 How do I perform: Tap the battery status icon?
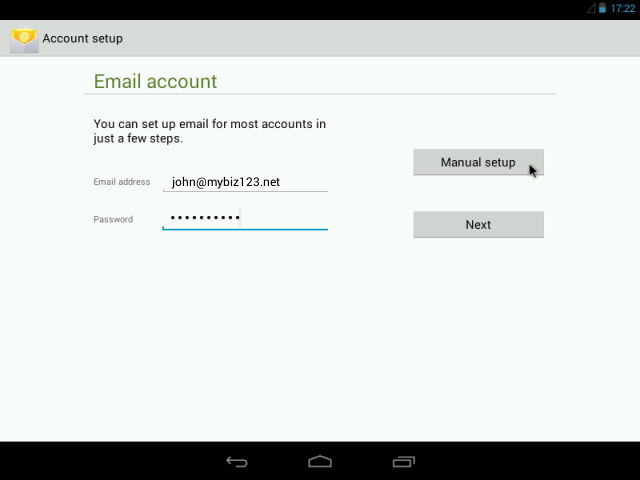[x=602, y=8]
